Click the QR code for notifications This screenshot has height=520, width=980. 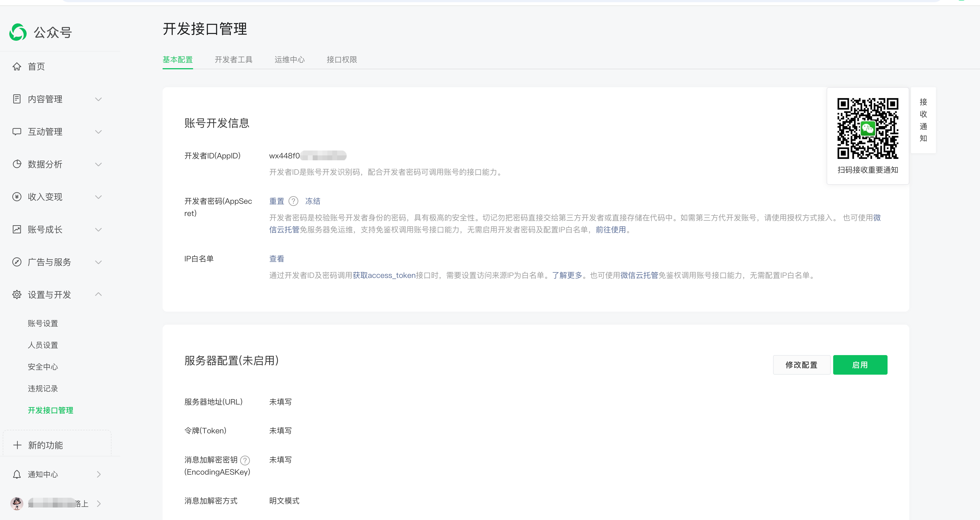click(x=867, y=129)
